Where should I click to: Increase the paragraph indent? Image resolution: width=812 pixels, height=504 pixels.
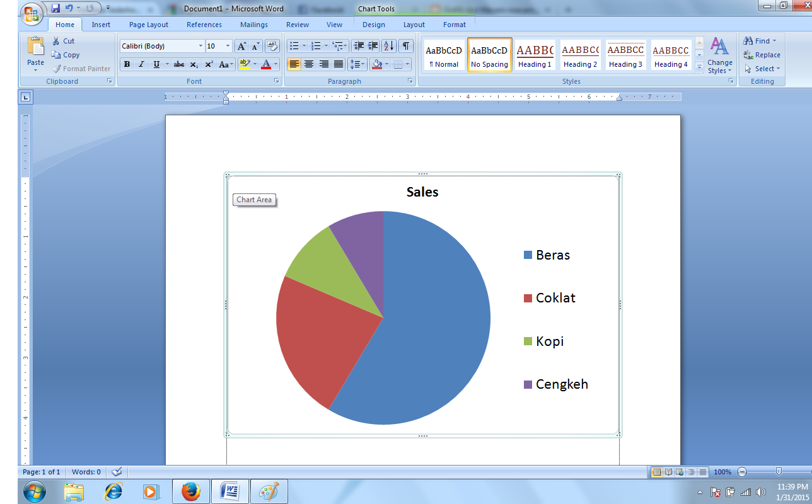[373, 46]
